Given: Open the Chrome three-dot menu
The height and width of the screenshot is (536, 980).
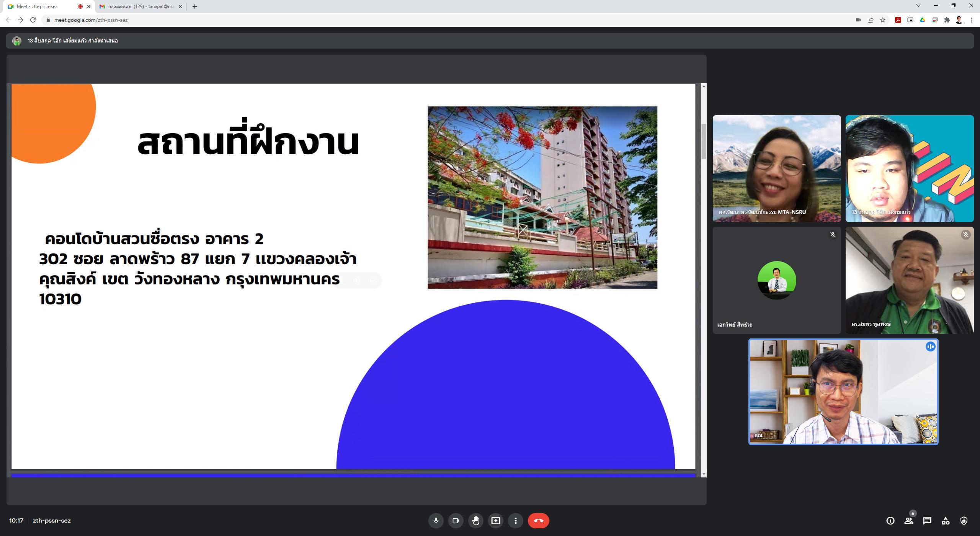Looking at the screenshot, I should point(972,20).
